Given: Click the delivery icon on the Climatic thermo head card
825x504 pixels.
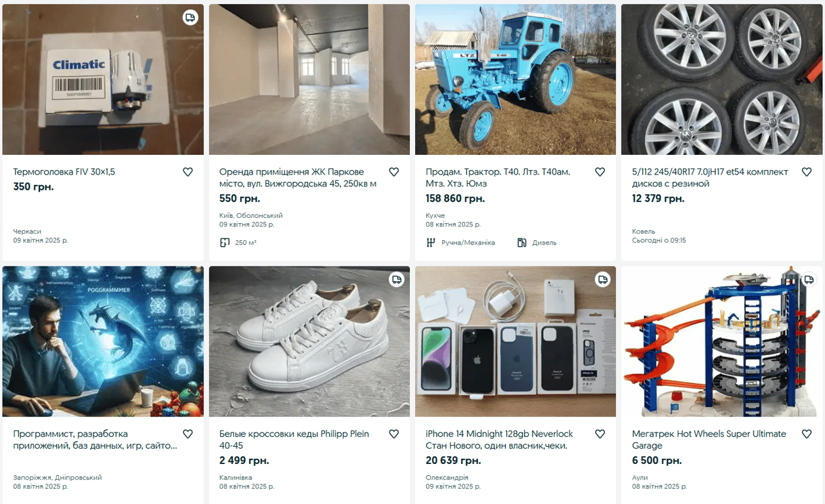Looking at the screenshot, I should (190, 18).
